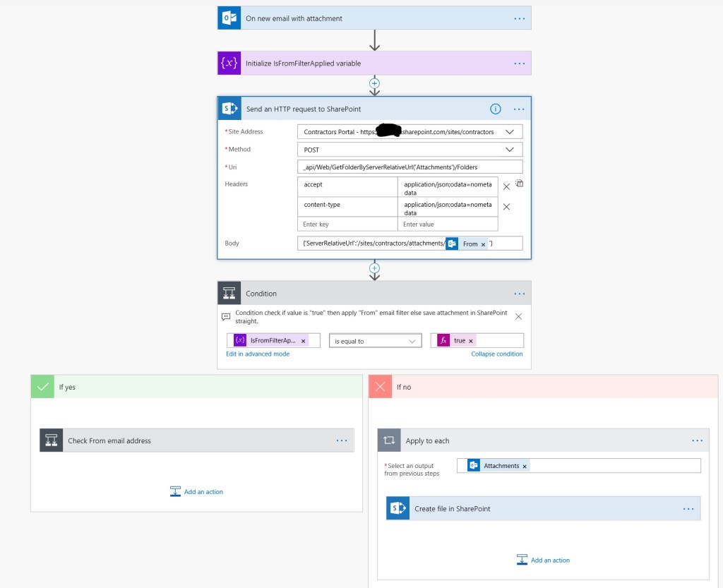Open the ellipsis menu on the Condition step
Screen dimensions: 723x588
520,293
